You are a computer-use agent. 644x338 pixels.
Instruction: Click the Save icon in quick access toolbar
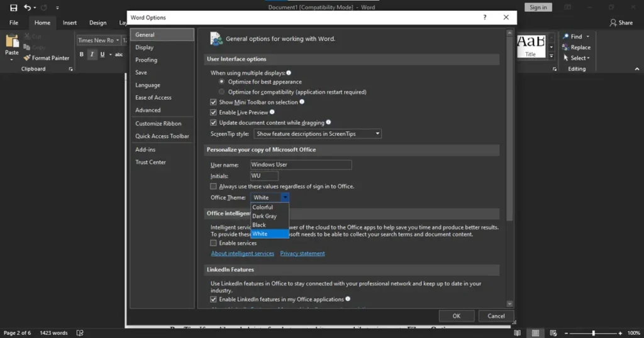coord(14,8)
